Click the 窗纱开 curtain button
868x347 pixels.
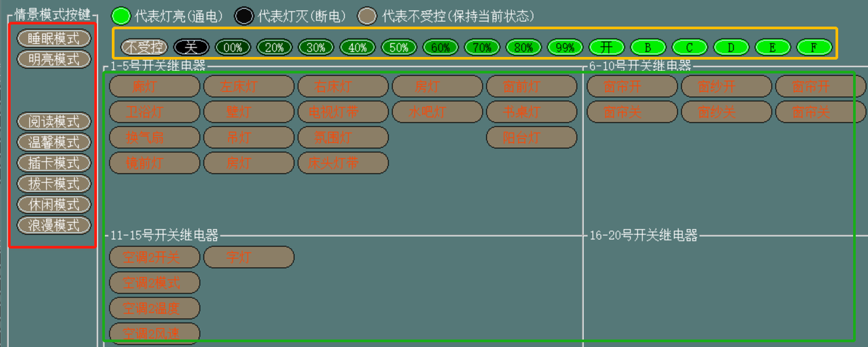point(726,86)
